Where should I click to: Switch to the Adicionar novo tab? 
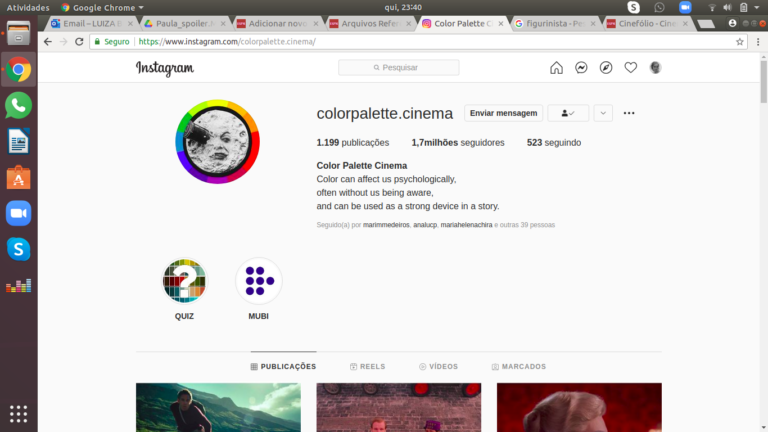point(278,24)
